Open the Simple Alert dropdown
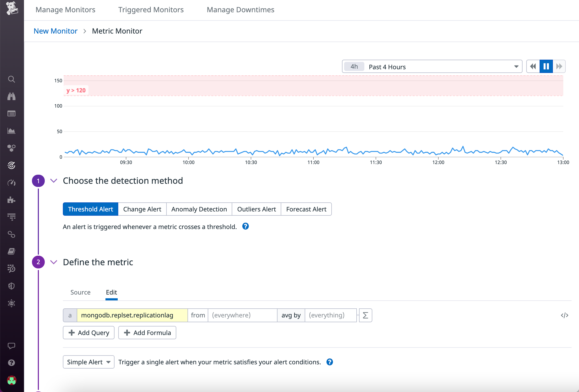The height and width of the screenshot is (392, 579). 88,362
